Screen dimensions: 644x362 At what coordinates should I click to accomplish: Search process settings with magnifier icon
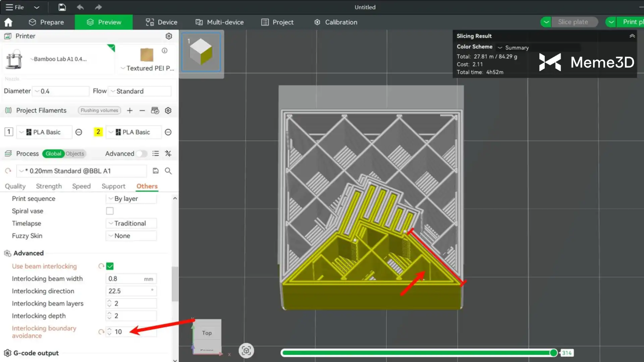tap(168, 171)
